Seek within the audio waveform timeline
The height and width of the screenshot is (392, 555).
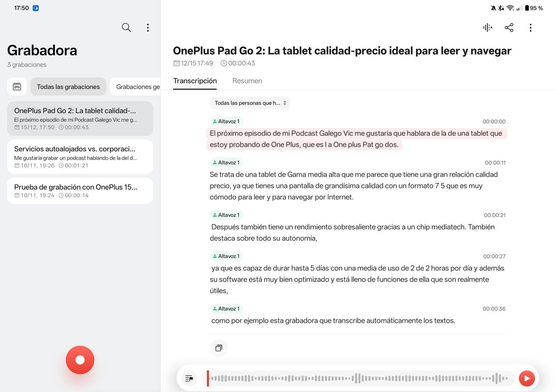coord(357,378)
